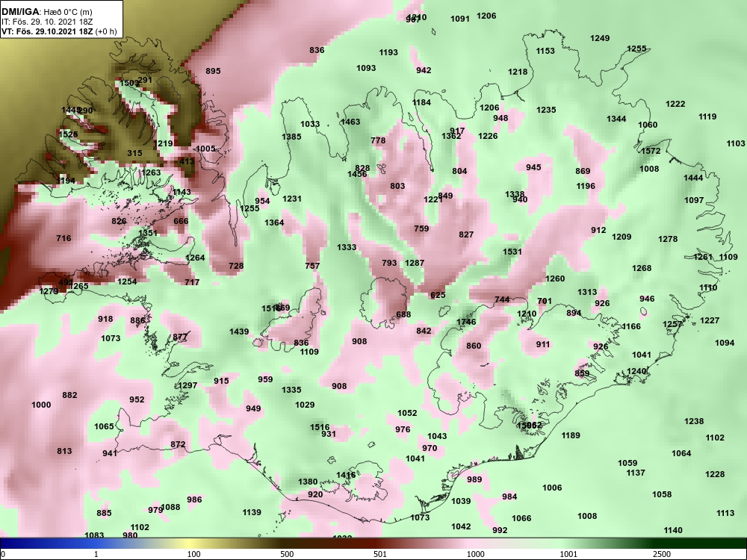Select the 1385 value
Viewport: 747px width, 560px height.
click(291, 137)
